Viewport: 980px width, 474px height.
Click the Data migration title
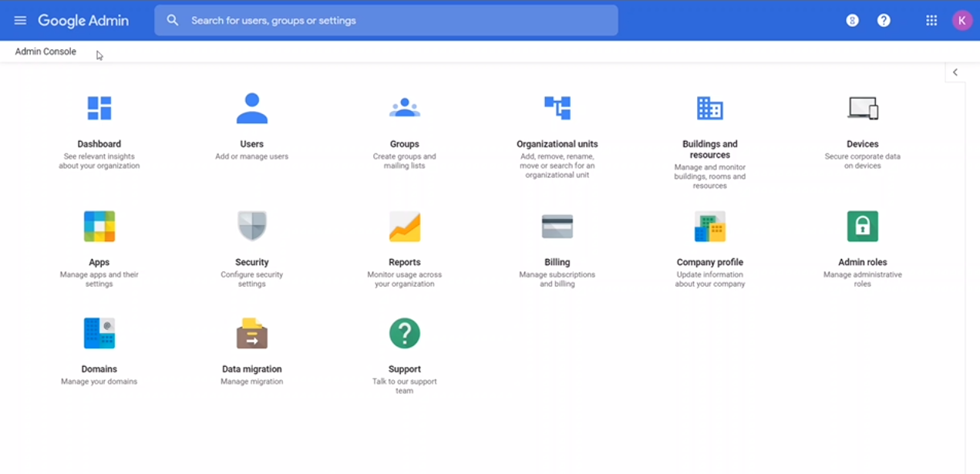coord(252,369)
